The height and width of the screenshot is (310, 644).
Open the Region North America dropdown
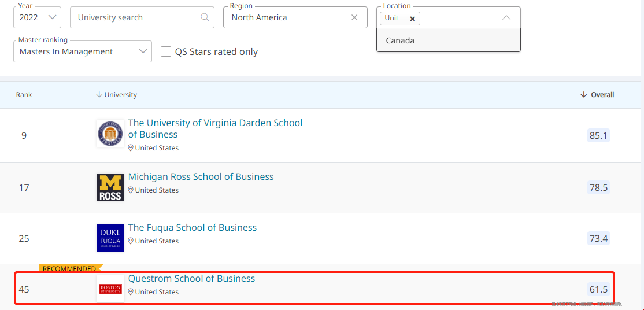point(295,17)
